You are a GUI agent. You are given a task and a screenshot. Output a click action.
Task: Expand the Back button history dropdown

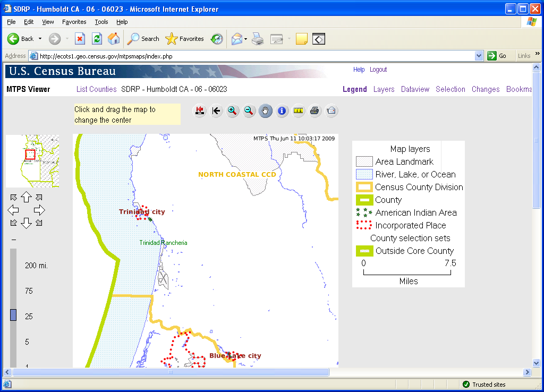(x=40, y=39)
